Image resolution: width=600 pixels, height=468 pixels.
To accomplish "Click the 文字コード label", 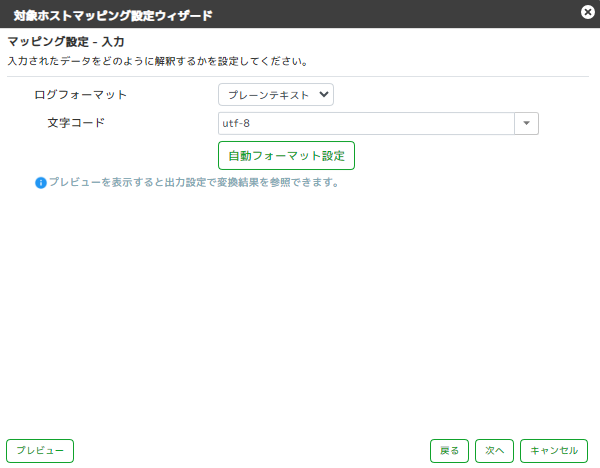I will pyautogui.click(x=76, y=123).
